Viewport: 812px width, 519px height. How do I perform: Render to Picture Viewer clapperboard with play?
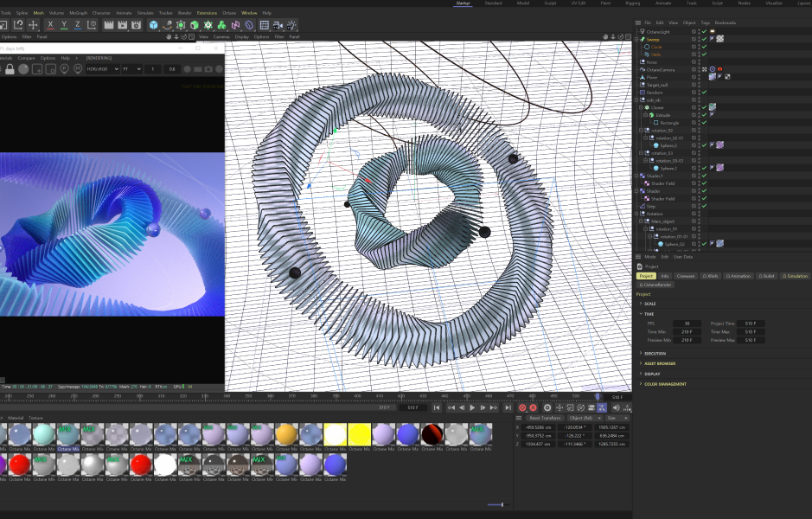122,25
